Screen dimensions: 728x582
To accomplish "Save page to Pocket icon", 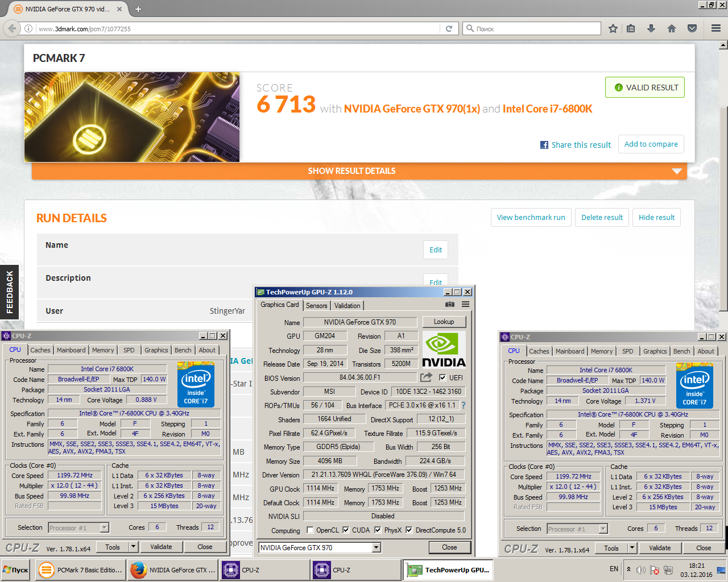I will coord(692,28).
